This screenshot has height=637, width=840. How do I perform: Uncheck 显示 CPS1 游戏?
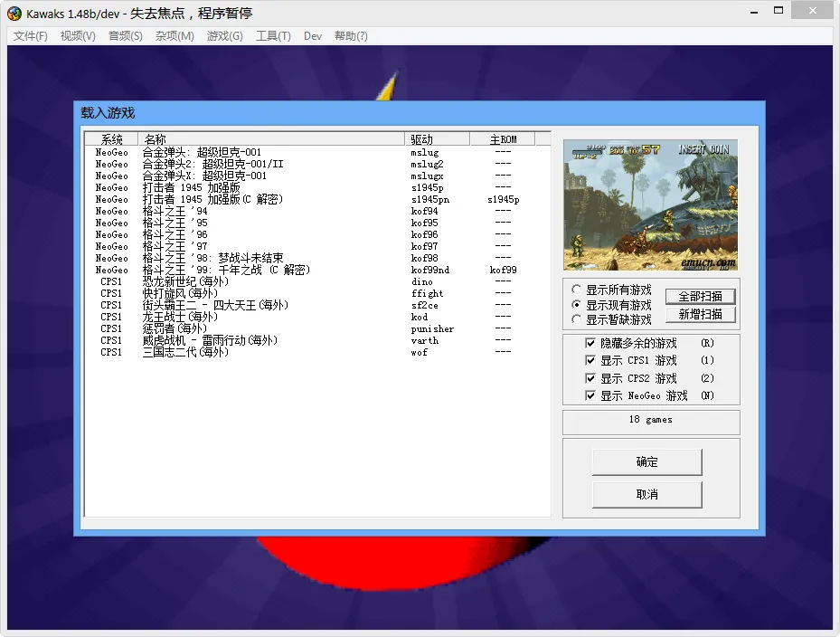590,362
